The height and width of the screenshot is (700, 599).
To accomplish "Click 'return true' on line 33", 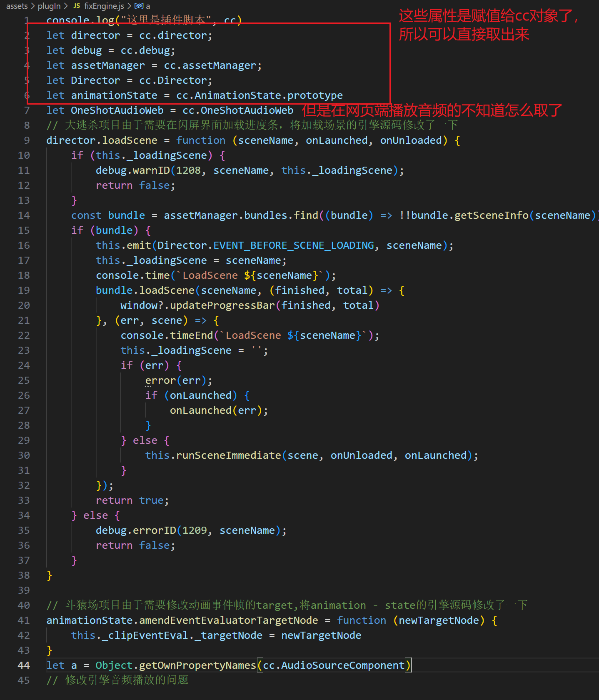I will click(x=130, y=500).
